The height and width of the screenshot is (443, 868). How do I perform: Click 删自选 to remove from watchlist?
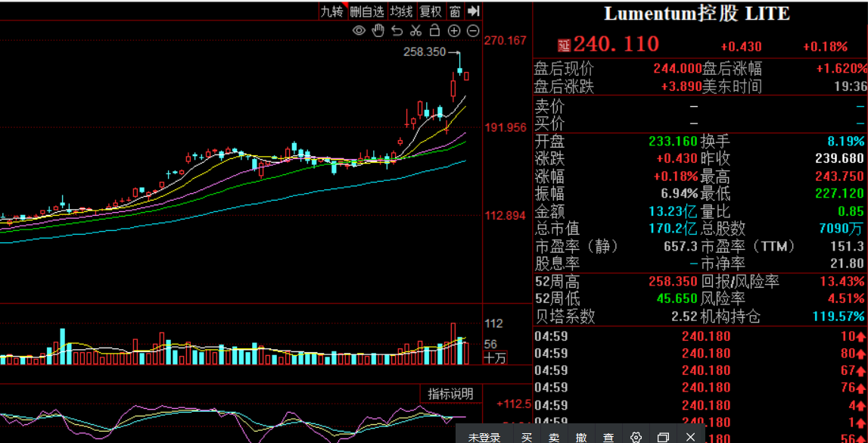pyautogui.click(x=367, y=11)
